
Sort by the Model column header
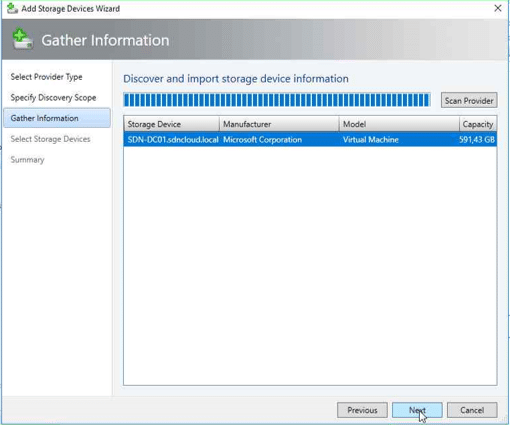click(399, 124)
